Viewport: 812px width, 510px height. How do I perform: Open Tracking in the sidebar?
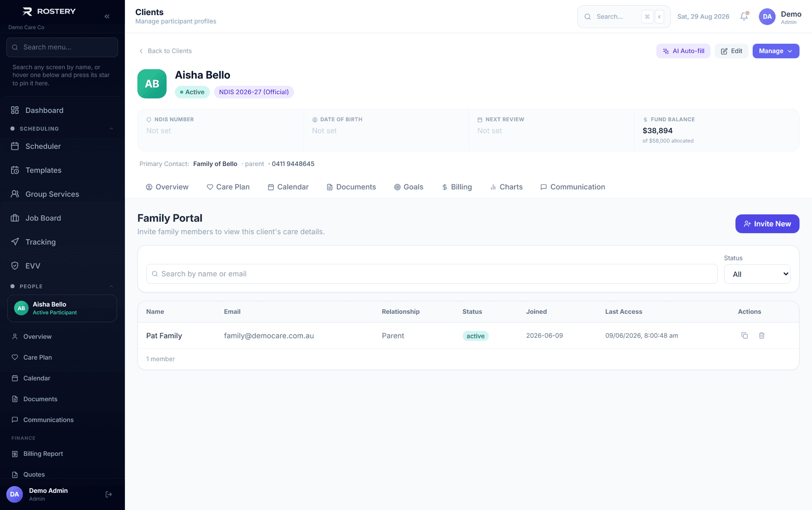click(x=62, y=242)
